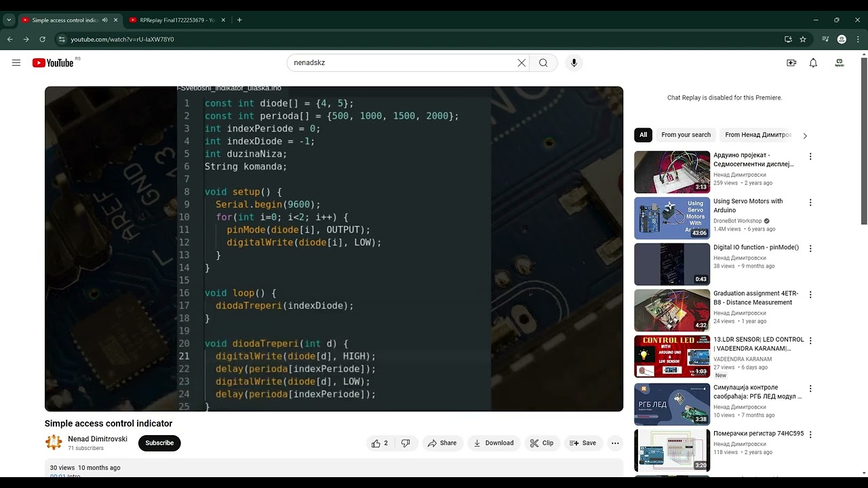The width and height of the screenshot is (868, 488).
Task: Open new browser tab with plus
Action: (239, 20)
